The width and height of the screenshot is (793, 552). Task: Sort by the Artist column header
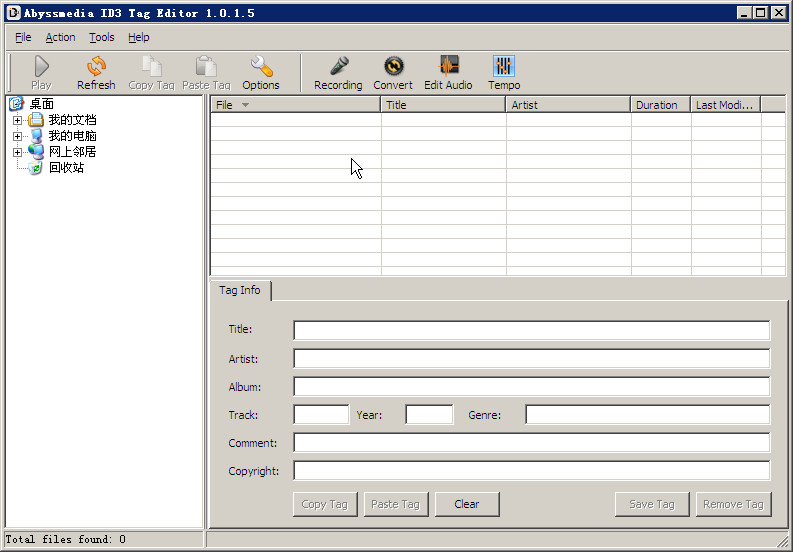point(568,105)
